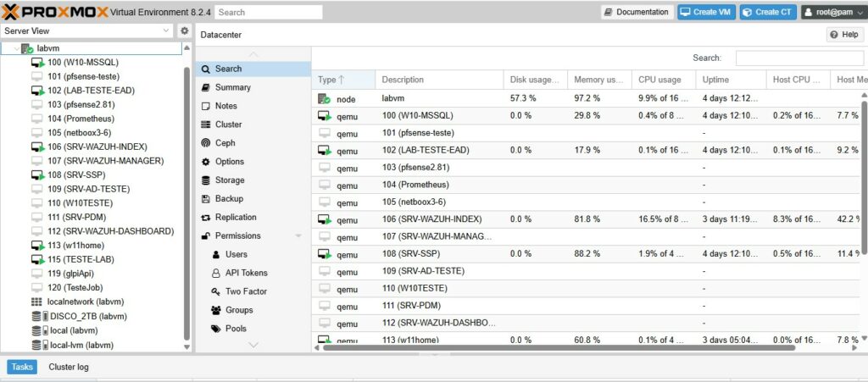Click the table horizontal scrollbar
This screenshot has height=382, width=868.
tap(559, 348)
